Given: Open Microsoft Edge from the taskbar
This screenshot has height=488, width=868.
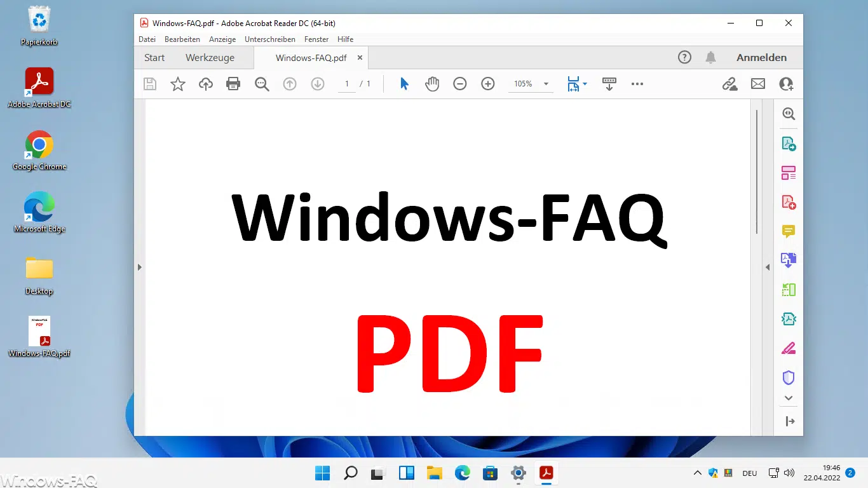Looking at the screenshot, I should pyautogui.click(x=462, y=473).
